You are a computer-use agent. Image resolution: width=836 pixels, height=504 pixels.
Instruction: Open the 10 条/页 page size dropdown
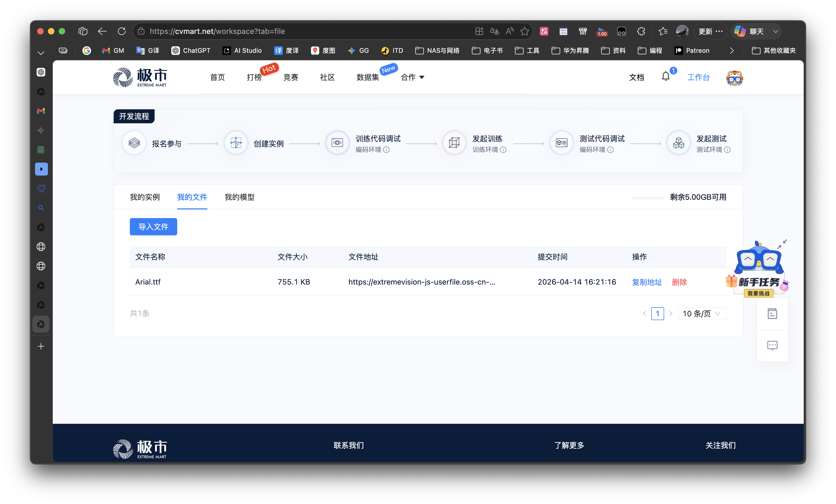pyautogui.click(x=701, y=314)
